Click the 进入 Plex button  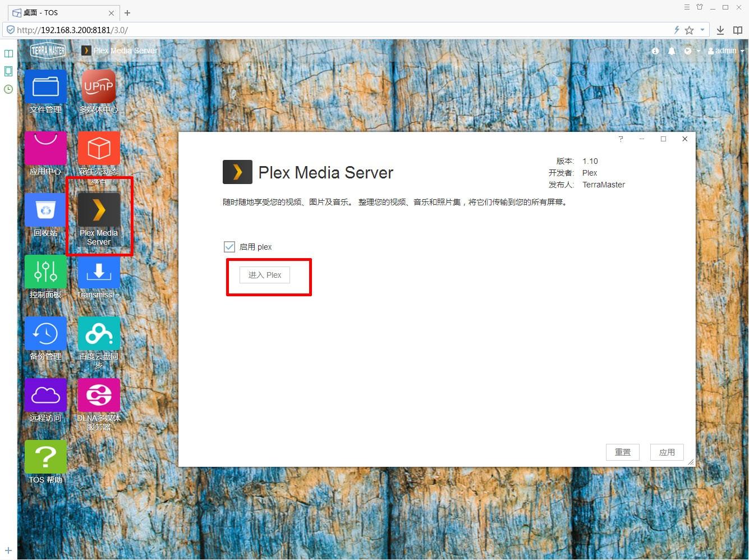tap(265, 275)
